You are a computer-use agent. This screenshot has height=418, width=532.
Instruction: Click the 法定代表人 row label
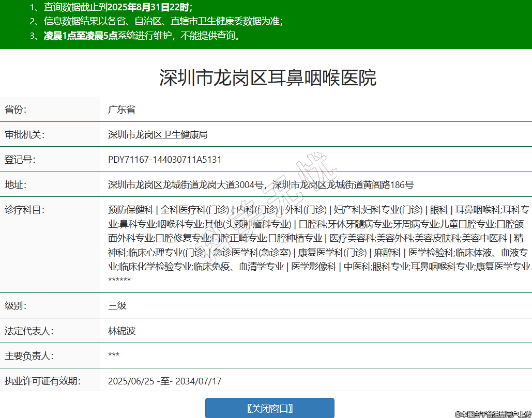point(29,331)
